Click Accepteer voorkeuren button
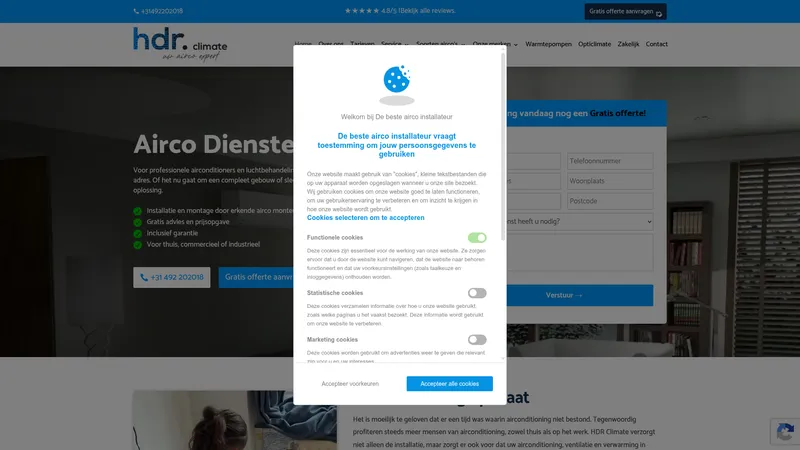 click(x=350, y=384)
